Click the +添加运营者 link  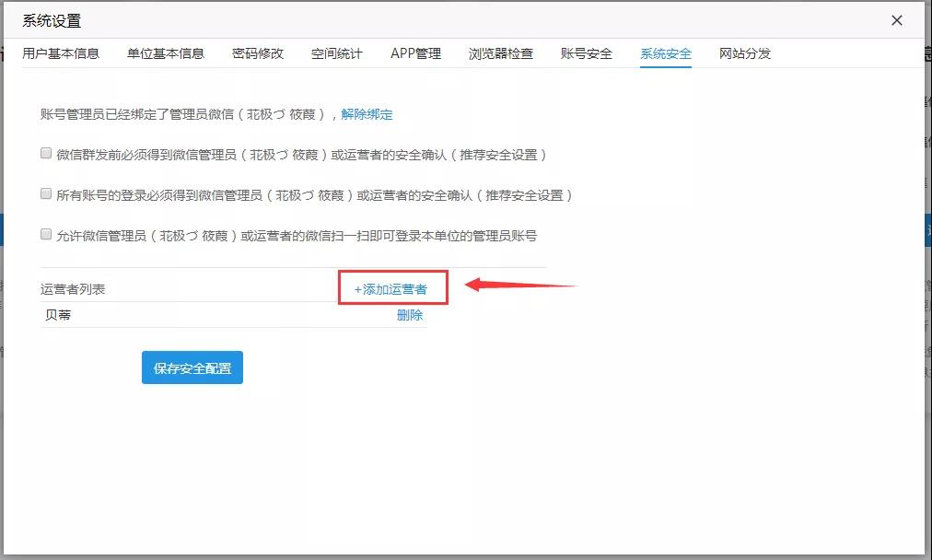391,289
